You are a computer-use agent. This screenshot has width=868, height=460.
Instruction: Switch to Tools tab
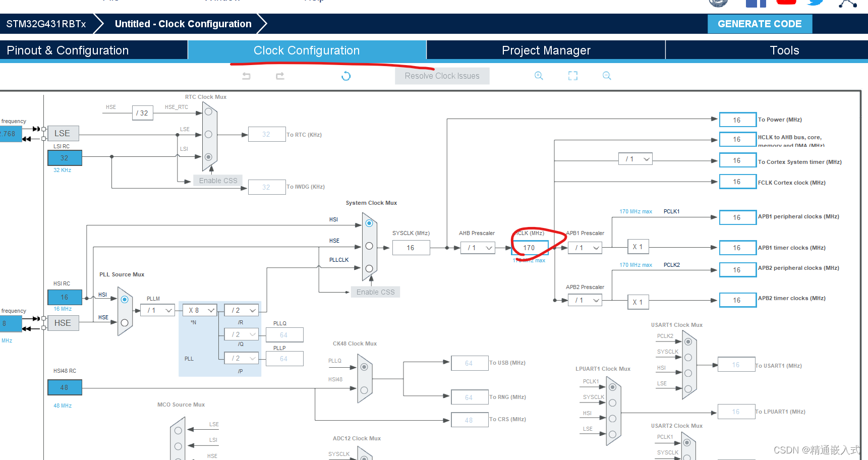click(767, 50)
